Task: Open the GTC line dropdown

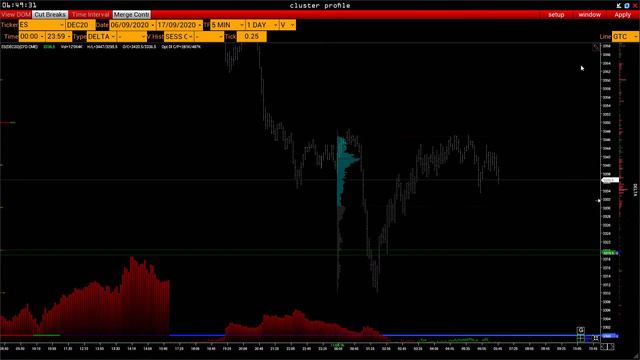Action: (625, 36)
